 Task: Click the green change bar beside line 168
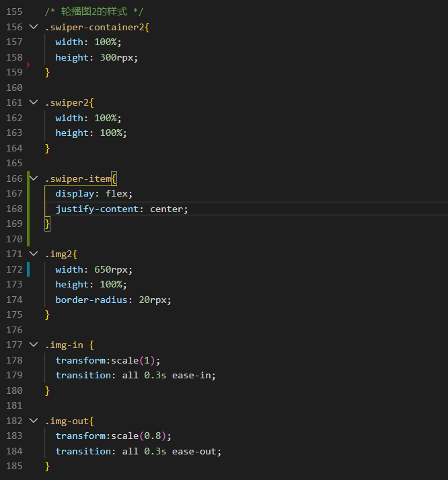point(28,209)
